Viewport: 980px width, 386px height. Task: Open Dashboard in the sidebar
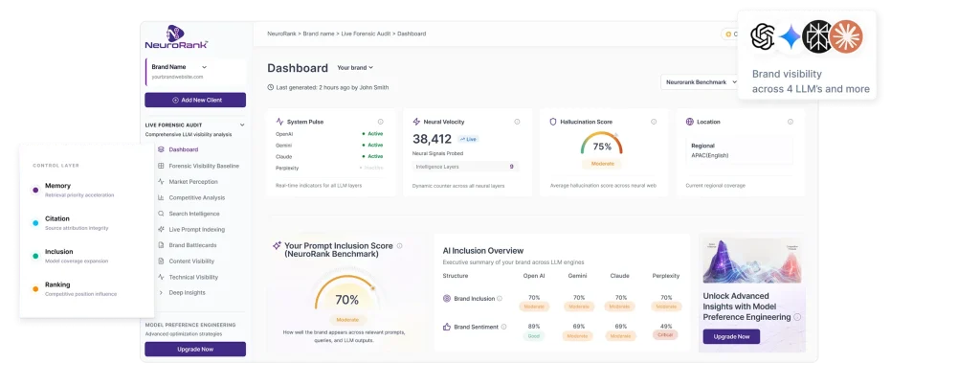pyautogui.click(x=183, y=149)
